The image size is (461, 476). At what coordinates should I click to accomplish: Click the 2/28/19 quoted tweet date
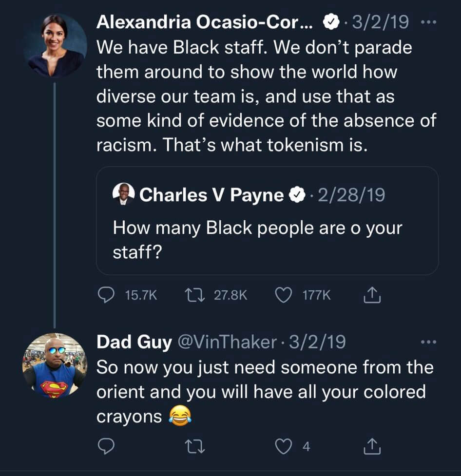click(x=351, y=195)
